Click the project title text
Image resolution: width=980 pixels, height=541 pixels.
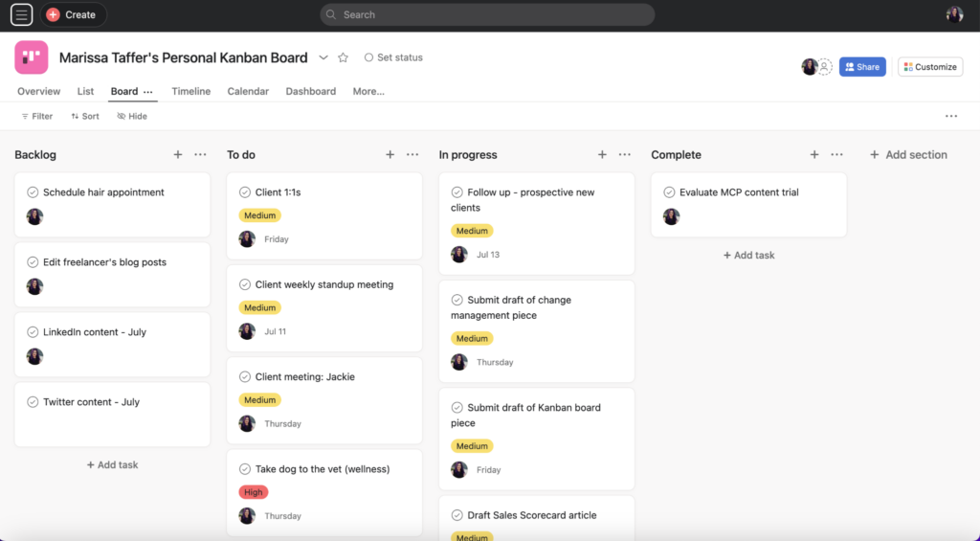[183, 57]
